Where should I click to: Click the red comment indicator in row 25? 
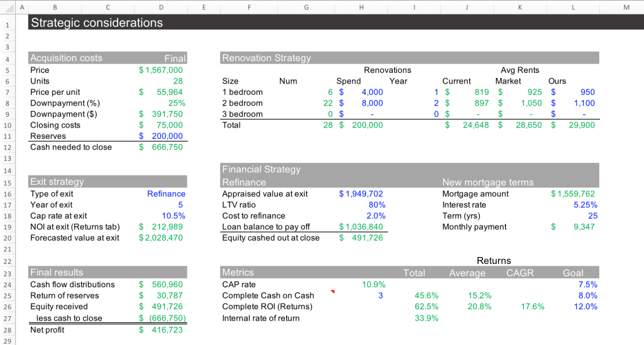pyautogui.click(x=333, y=292)
